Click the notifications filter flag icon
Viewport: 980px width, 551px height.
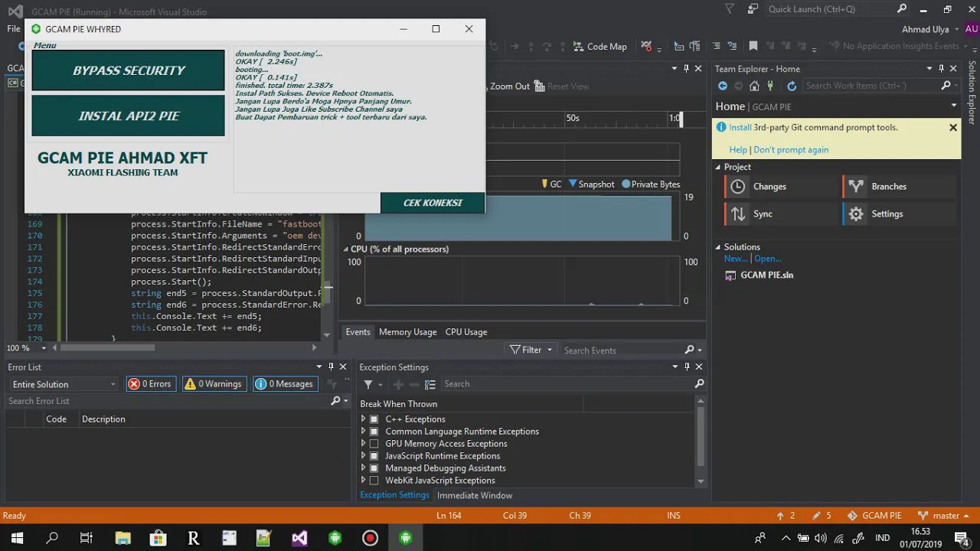[730, 9]
